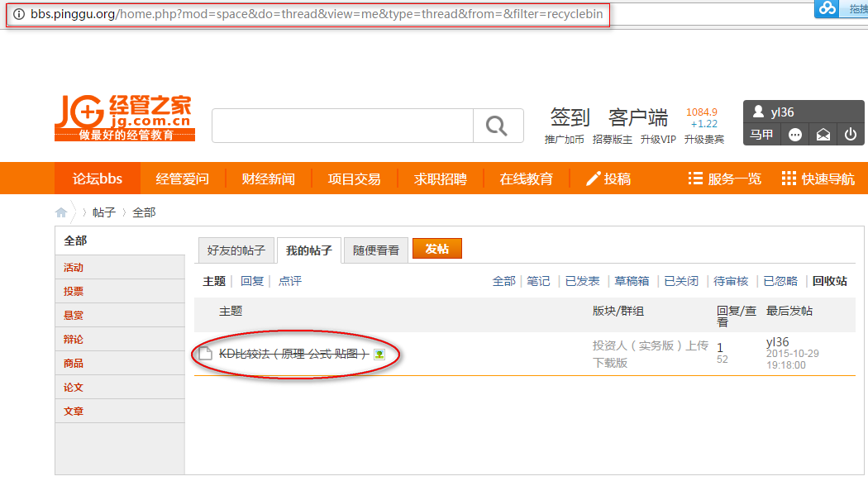Click the 帖子 breadcrumb link

pos(104,212)
